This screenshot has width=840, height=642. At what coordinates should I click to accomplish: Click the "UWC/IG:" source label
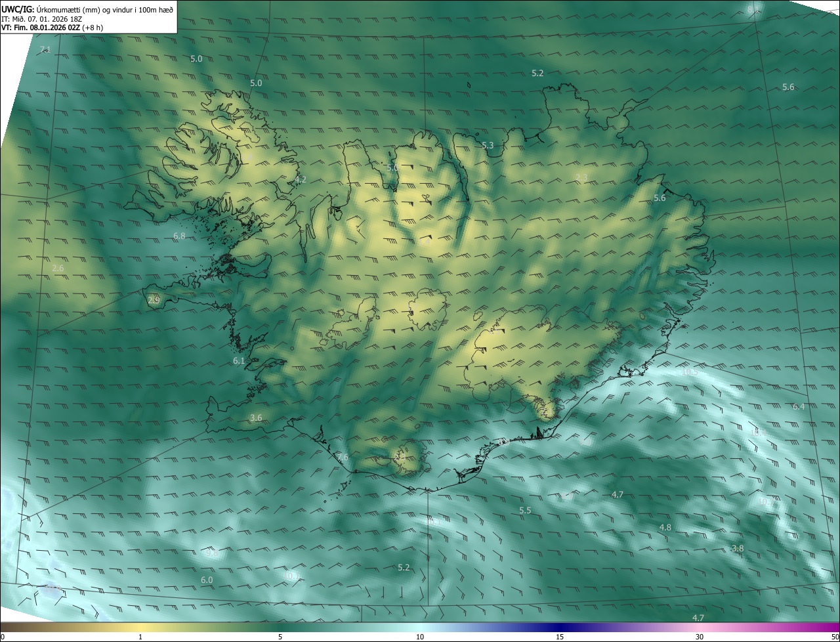[18, 9]
